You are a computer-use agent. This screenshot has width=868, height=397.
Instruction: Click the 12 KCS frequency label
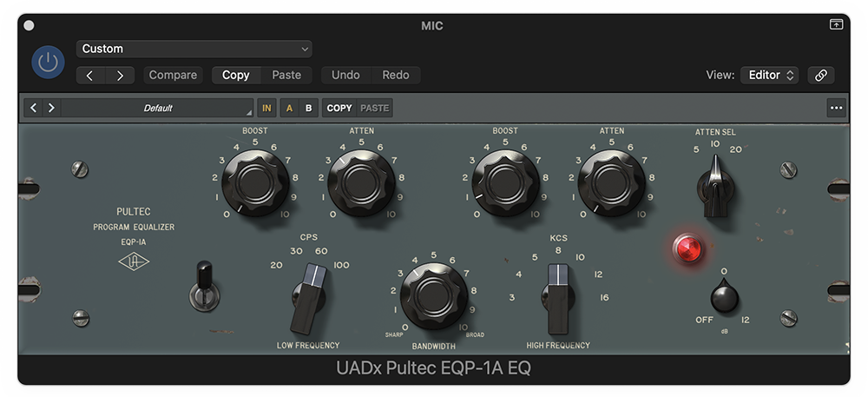[598, 275]
